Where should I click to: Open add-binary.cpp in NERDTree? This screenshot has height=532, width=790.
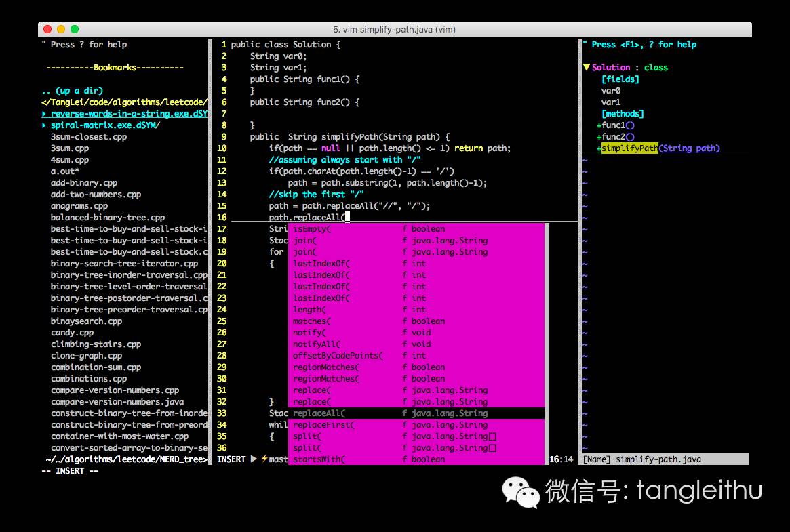(x=83, y=183)
